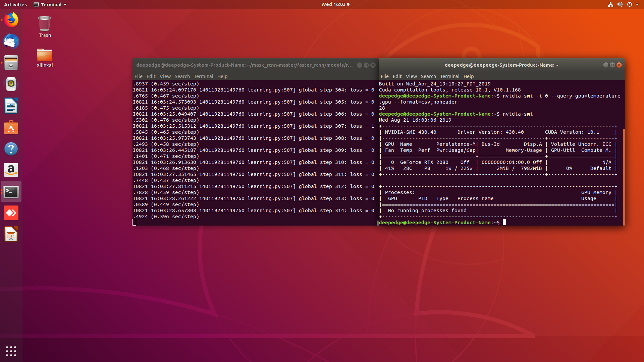Click Show Applications grid button
Viewport: 644px width, 362px height.
pos(11,351)
